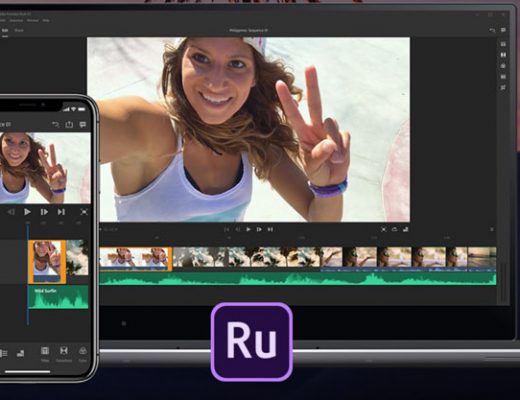Enter fullscreen preview on the laptop monitor
Screen dimensions: 520x400
click(x=384, y=229)
